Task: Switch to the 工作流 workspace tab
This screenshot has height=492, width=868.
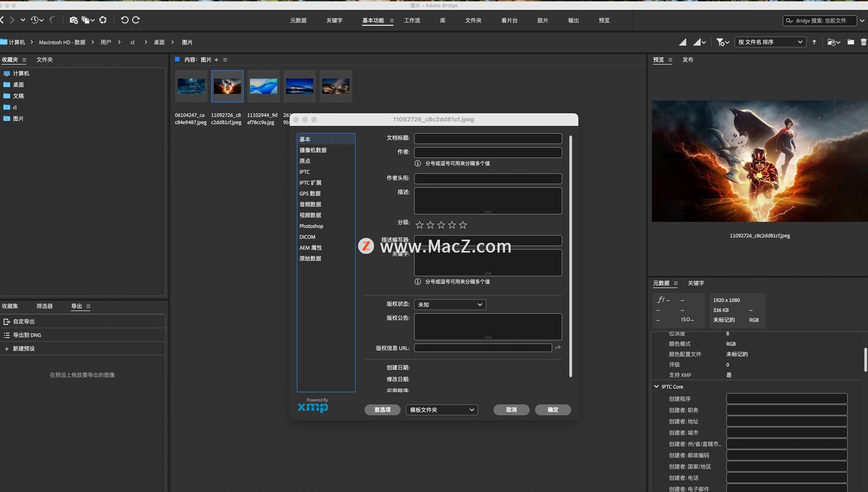Action: [412, 20]
